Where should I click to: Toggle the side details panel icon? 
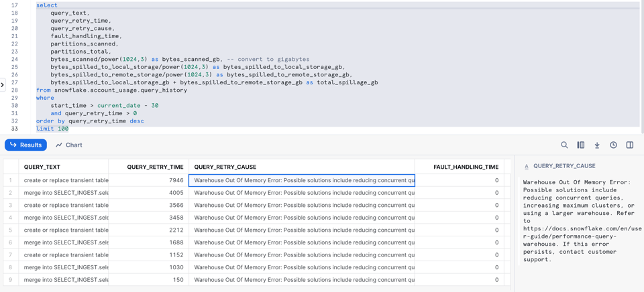pyautogui.click(x=630, y=145)
